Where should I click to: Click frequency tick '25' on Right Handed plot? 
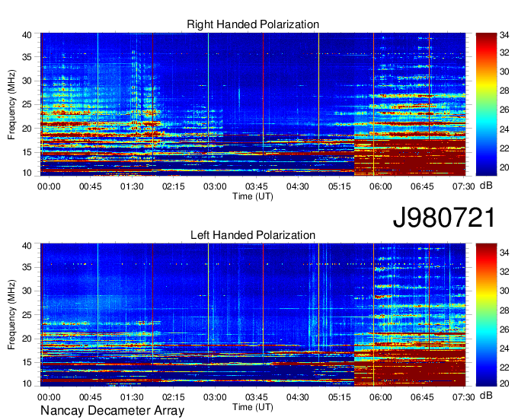point(27,104)
